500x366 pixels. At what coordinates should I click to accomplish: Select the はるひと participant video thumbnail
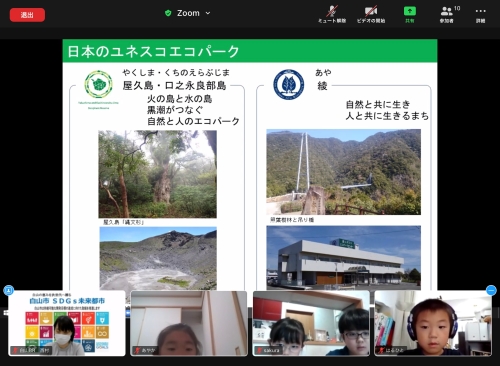433,323
